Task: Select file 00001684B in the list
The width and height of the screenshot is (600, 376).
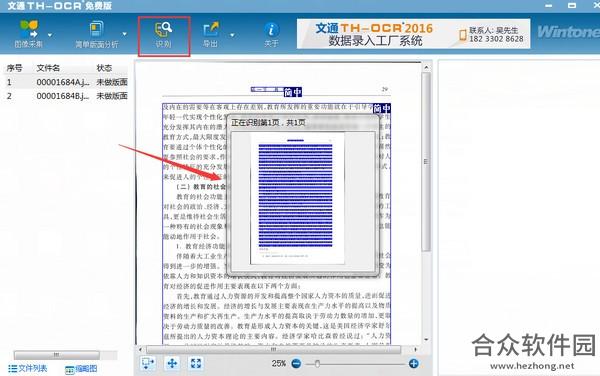Action: click(66, 96)
